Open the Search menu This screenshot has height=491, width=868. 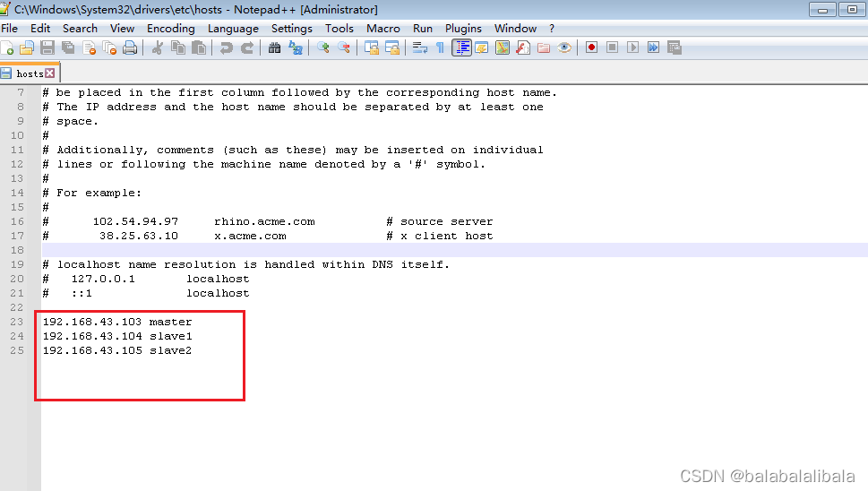80,29
